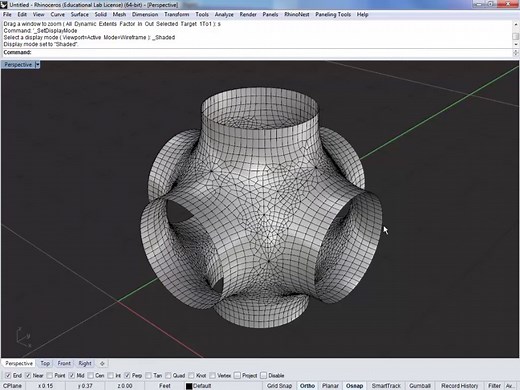Toggle the Mid osnap checkbox
Viewport: 520px width, 390px height.
(x=72, y=376)
